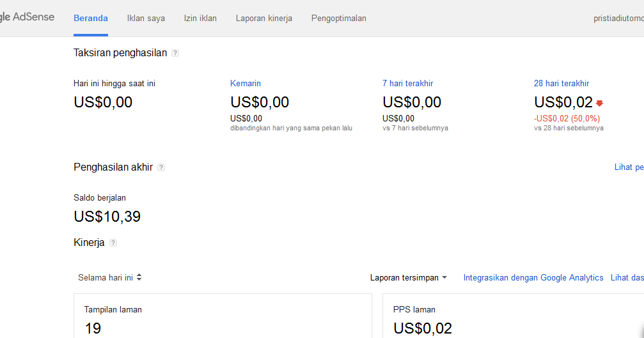This screenshot has height=338, width=644.
Task: Click the Penghasilan akhir heading
Action: (x=113, y=167)
